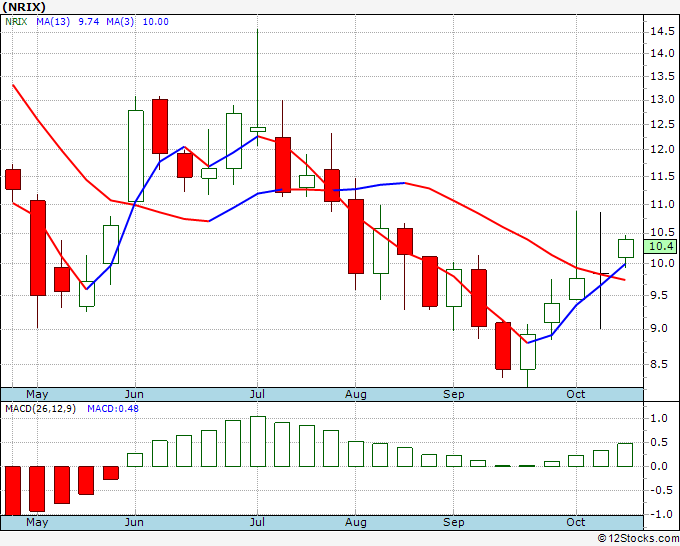Screen dimensions: 680x546
Task: Click the 10.00 MA(3) value
Action: point(155,22)
